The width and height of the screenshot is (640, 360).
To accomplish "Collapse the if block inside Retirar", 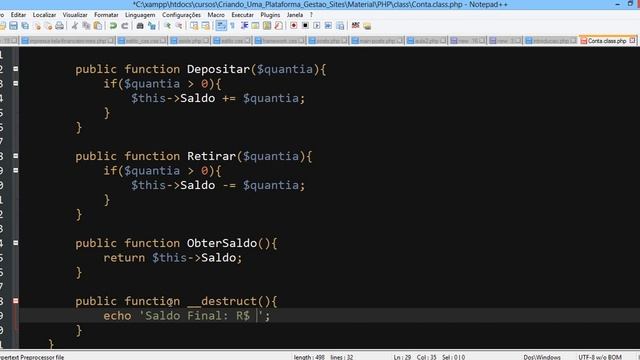I will [x=16, y=170].
